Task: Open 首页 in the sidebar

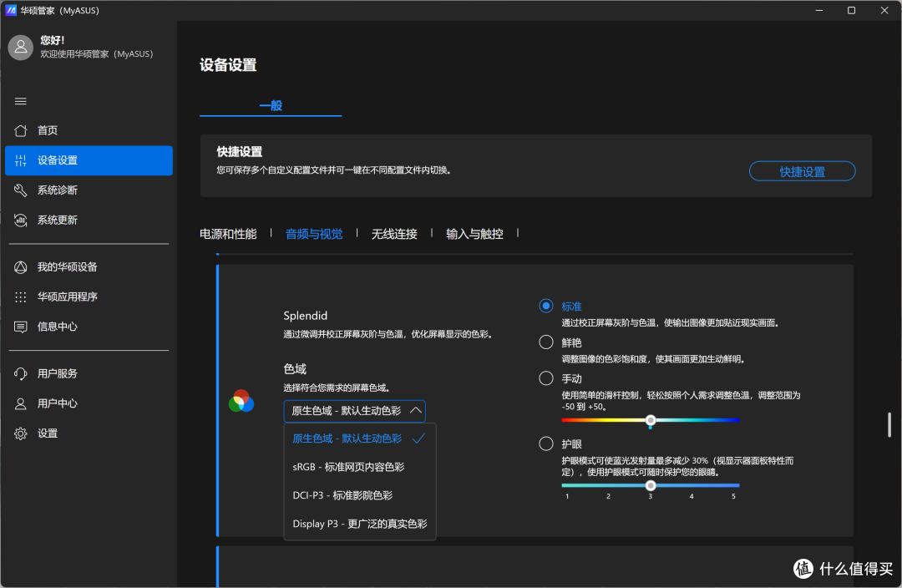Action: click(x=89, y=130)
